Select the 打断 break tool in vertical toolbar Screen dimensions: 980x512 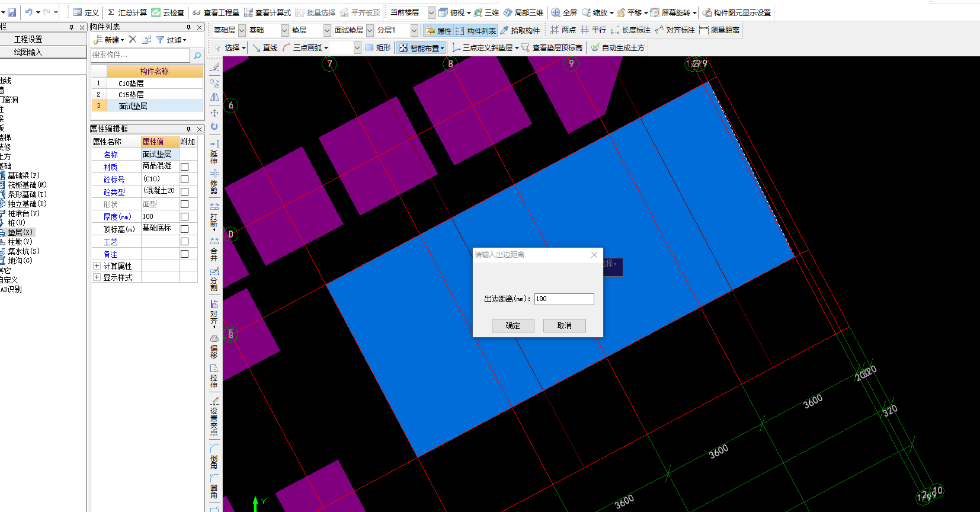214,217
